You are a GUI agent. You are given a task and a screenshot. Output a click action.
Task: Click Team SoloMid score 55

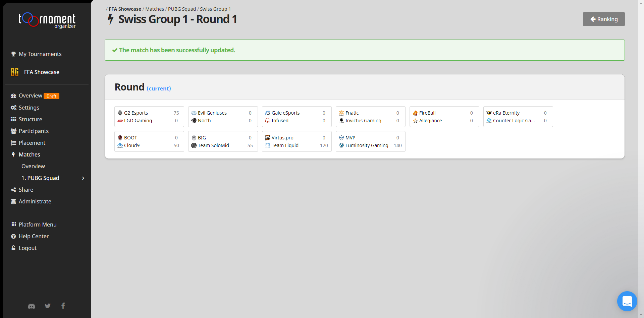[x=250, y=145]
